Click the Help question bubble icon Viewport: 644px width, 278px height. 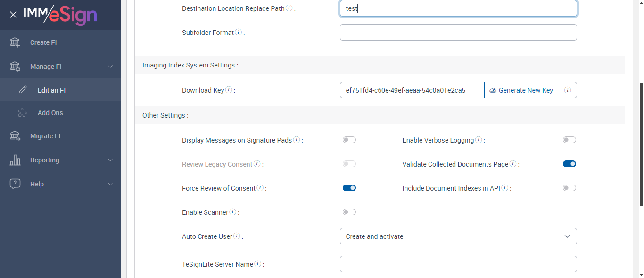coord(15,184)
